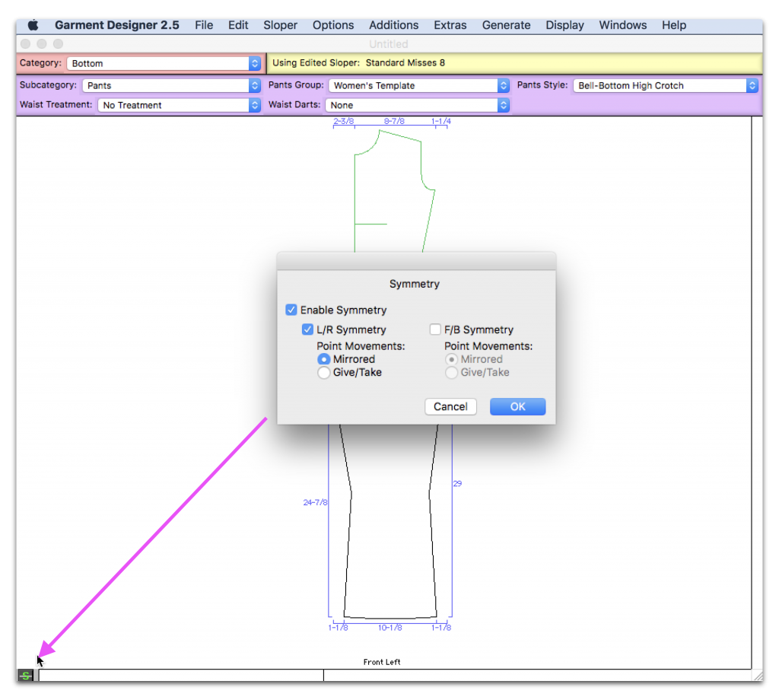Image resolution: width=779 pixels, height=700 pixels.
Task: Open the Sloper menu
Action: pos(280,24)
